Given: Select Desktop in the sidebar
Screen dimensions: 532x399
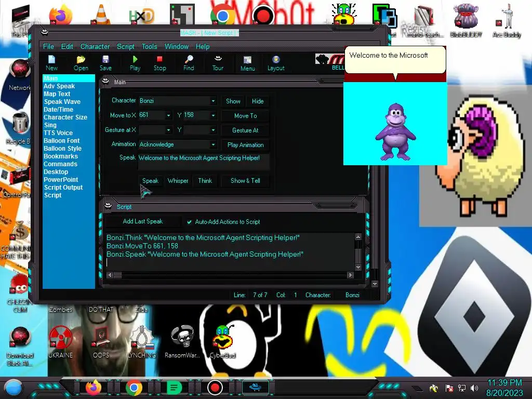Looking at the screenshot, I should pyautogui.click(x=56, y=172).
